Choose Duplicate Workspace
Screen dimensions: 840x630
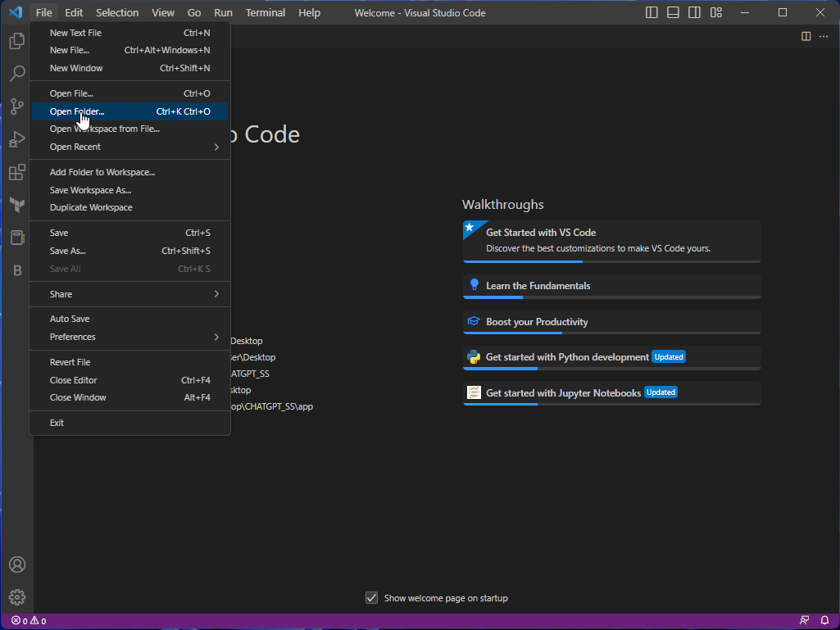pos(129,207)
